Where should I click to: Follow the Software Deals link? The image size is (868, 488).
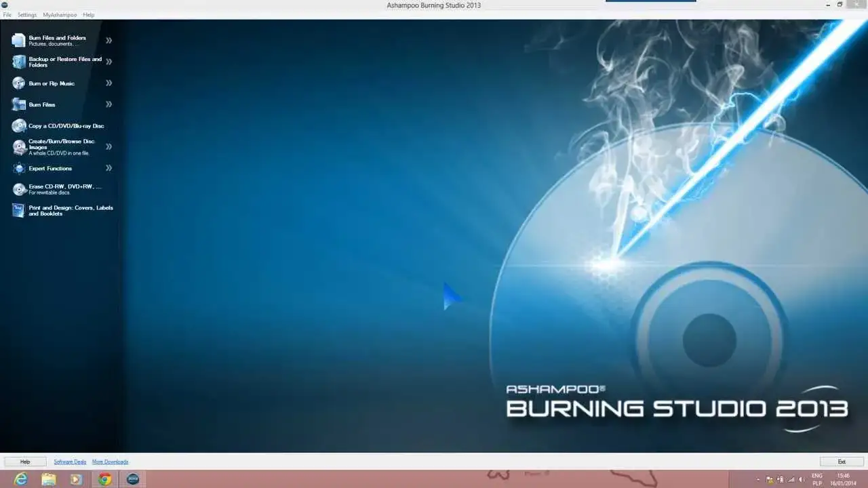click(x=70, y=462)
